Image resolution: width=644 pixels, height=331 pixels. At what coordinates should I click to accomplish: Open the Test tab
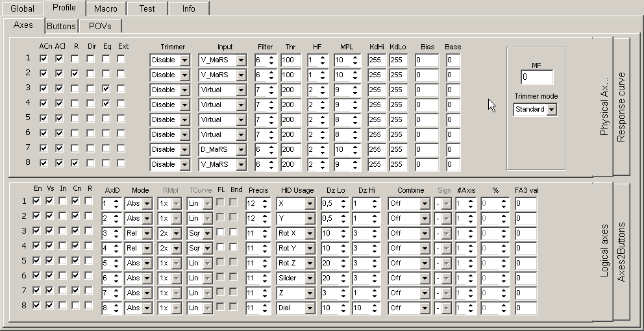tap(147, 8)
